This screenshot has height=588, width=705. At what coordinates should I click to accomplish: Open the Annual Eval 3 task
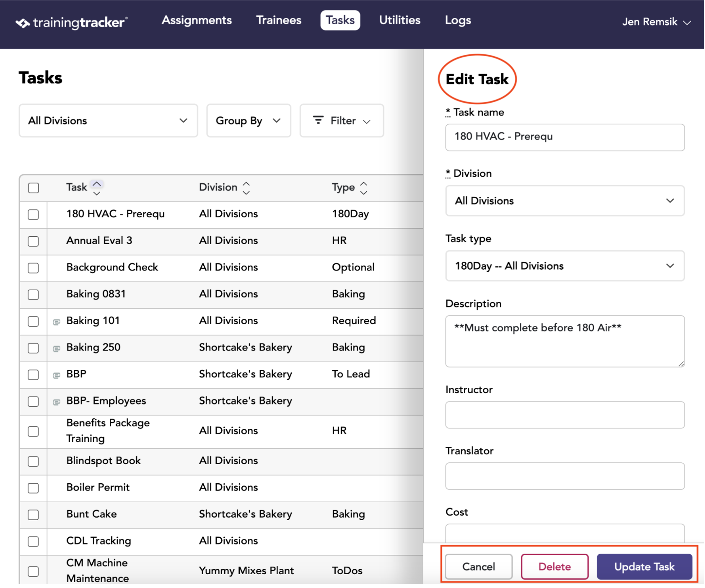coord(99,241)
